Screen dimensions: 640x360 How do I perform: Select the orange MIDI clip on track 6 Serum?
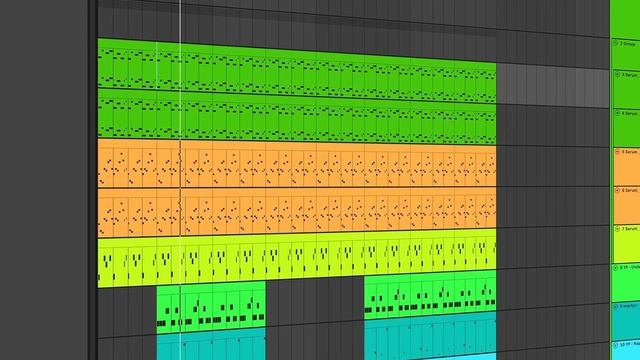297,212
